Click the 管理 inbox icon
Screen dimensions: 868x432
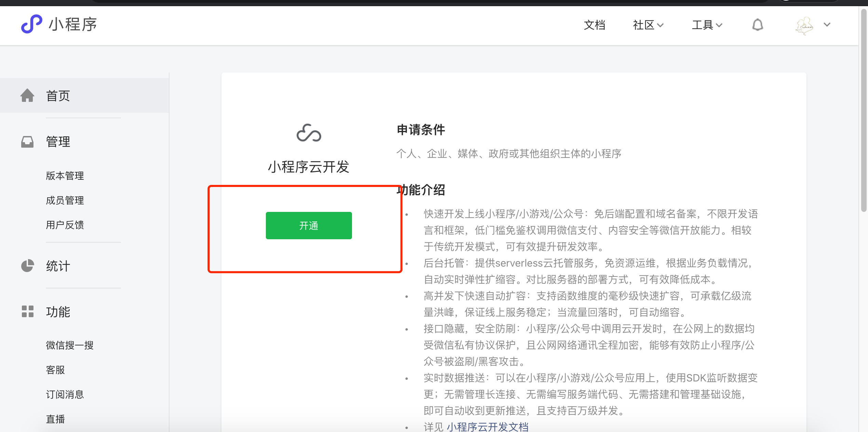(x=27, y=141)
